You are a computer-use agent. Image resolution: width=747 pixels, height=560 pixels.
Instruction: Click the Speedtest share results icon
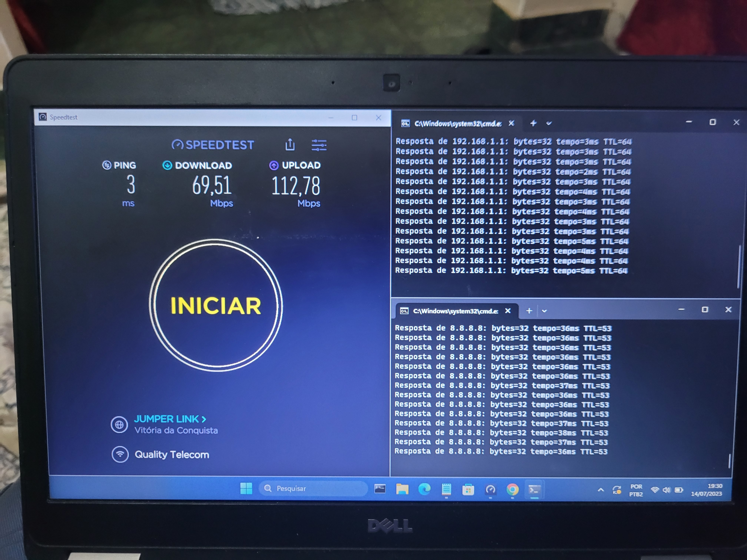click(x=290, y=145)
